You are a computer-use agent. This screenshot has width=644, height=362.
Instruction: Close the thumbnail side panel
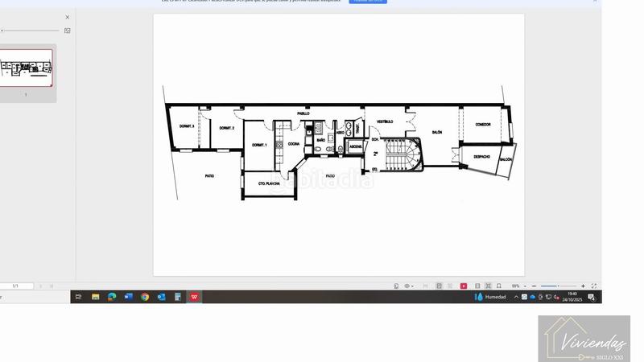point(68,17)
